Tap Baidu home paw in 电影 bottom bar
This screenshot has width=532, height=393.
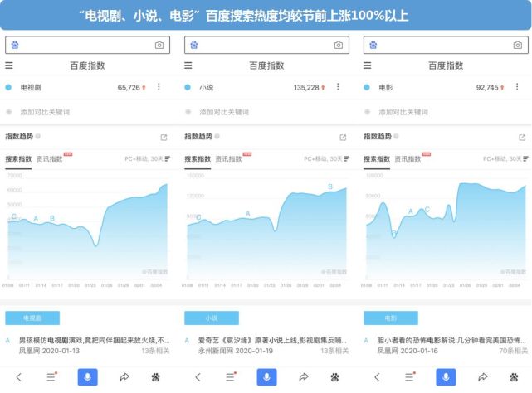pos(514,377)
